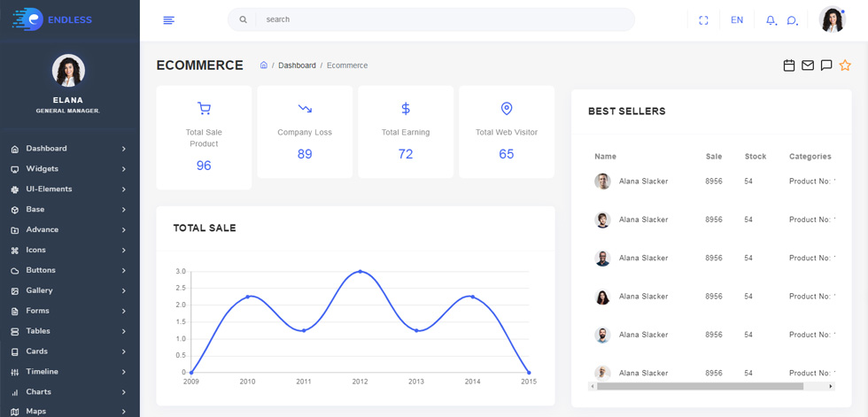This screenshot has height=417, width=868.
Task: Click the sidebar ELANA profile photo
Action: (68, 70)
